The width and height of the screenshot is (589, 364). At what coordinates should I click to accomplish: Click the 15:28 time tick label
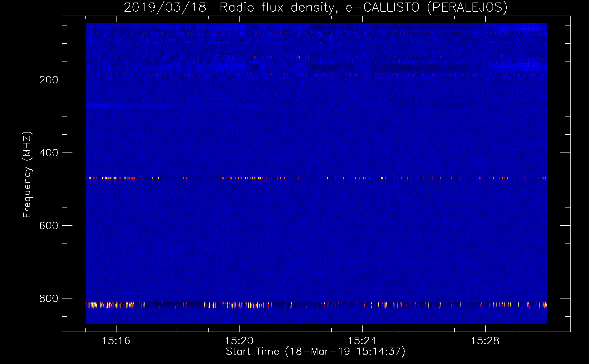tap(485, 341)
